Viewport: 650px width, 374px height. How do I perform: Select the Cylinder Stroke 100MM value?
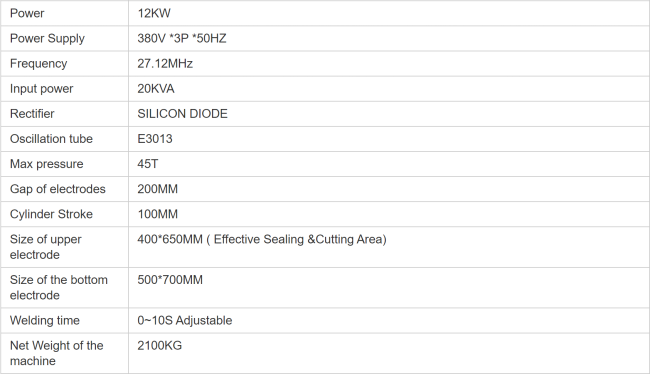(158, 214)
